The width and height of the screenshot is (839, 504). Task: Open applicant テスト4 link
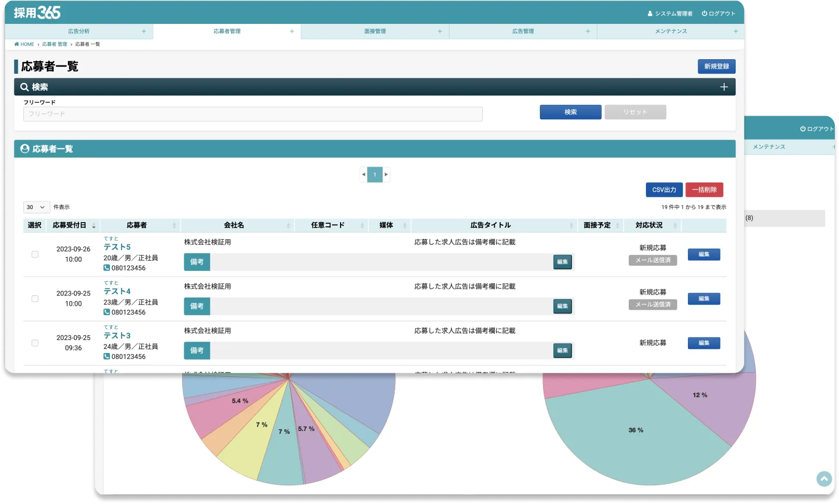[x=117, y=291]
